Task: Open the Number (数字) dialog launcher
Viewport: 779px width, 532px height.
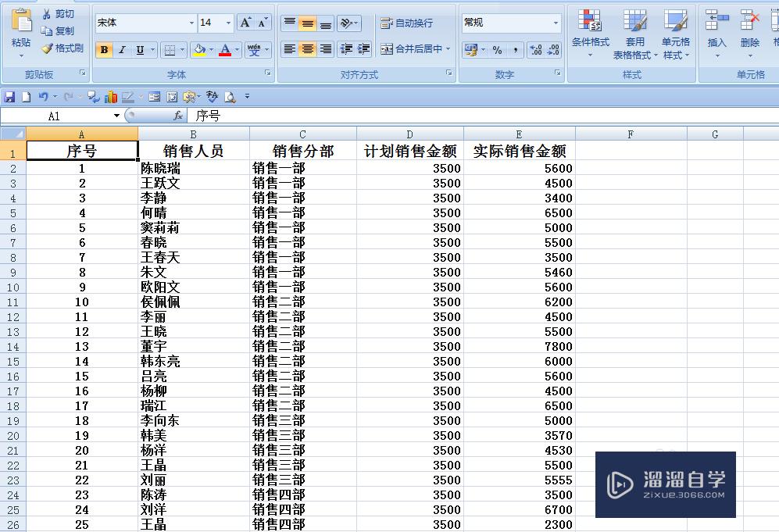Action: (557, 73)
